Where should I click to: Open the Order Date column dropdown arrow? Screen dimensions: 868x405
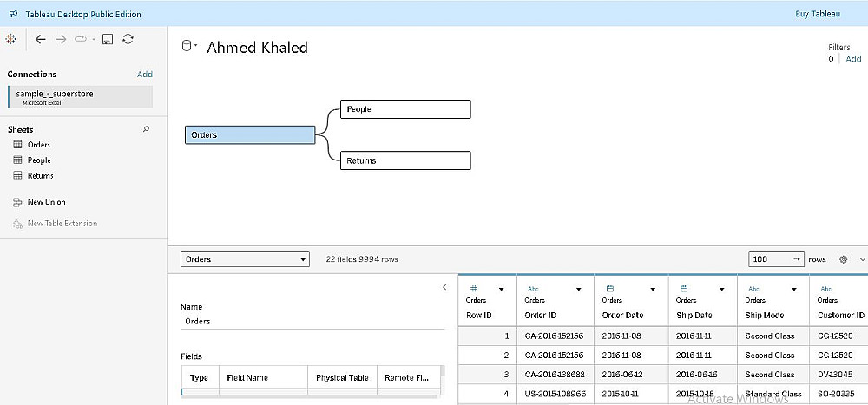654,290
